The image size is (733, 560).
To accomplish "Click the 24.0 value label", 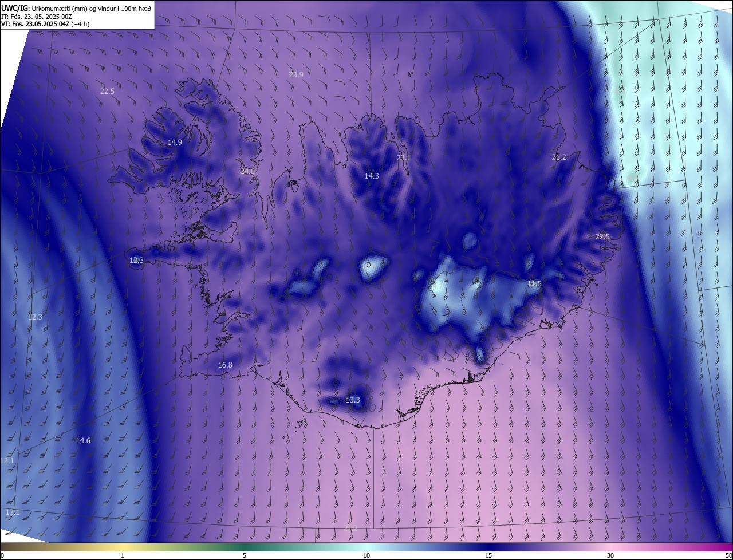I will pos(247,171).
